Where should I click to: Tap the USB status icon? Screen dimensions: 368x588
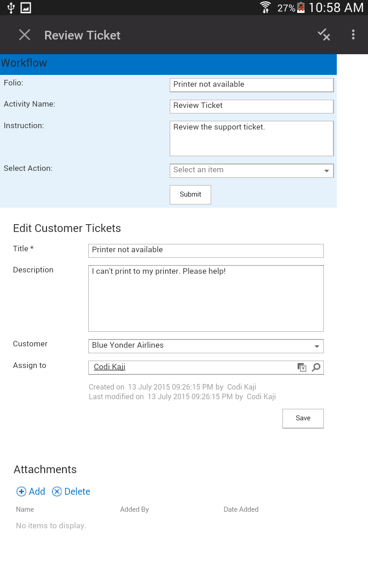pos(11,7)
